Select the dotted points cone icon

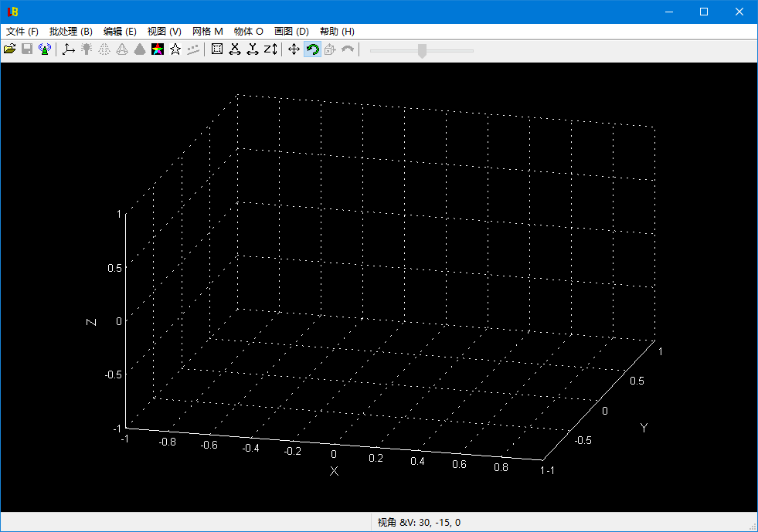tap(104, 49)
